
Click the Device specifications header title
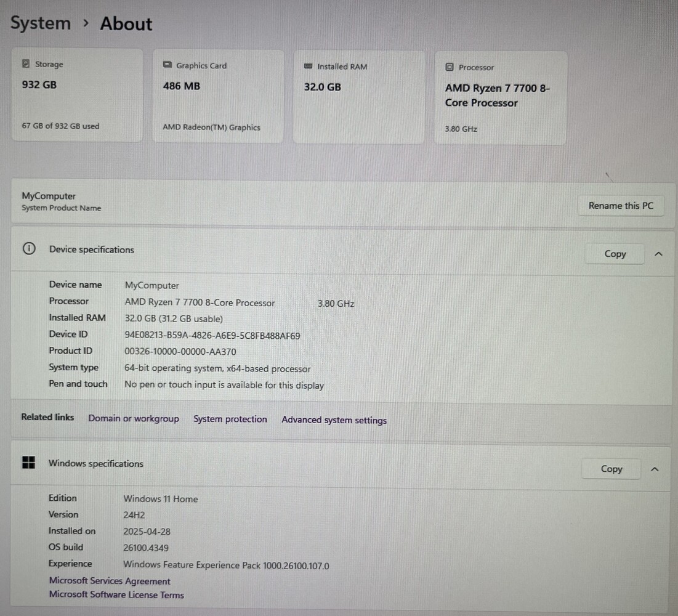(x=92, y=249)
